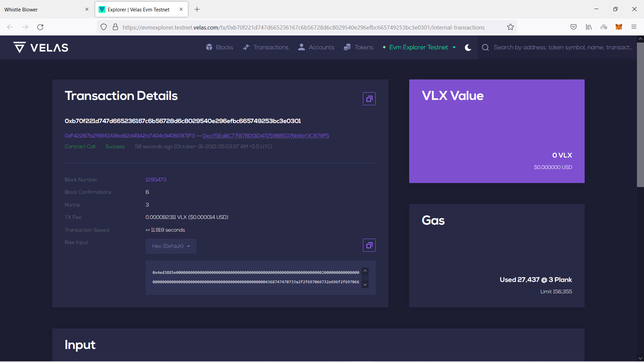Open the Firefox library icon

pos(589,27)
